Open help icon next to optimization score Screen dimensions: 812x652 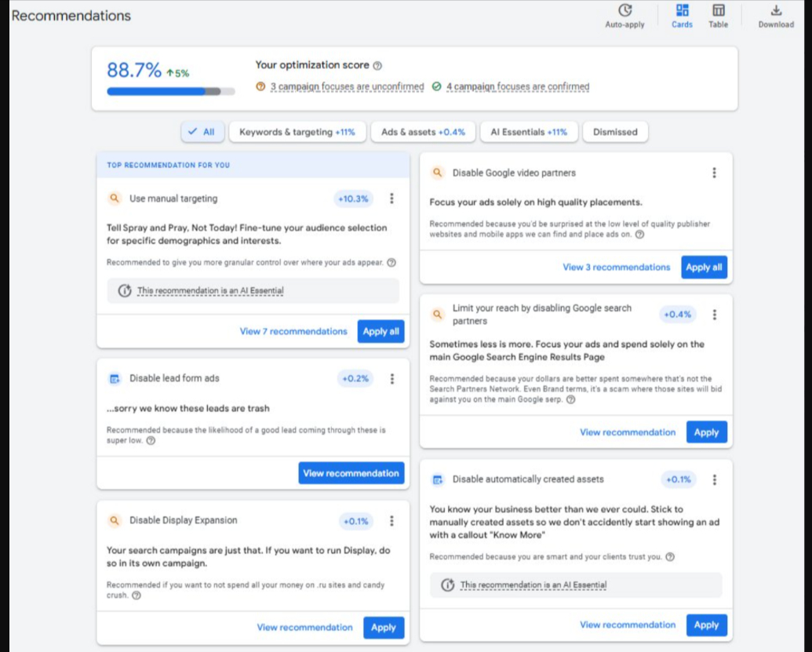click(x=377, y=66)
